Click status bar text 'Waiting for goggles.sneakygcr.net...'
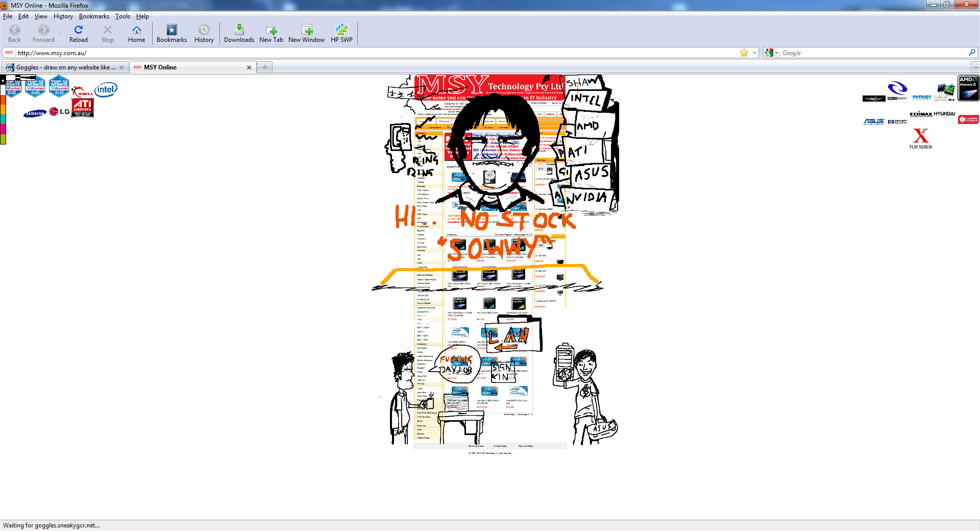The height and width of the screenshot is (531, 980). tap(51, 525)
